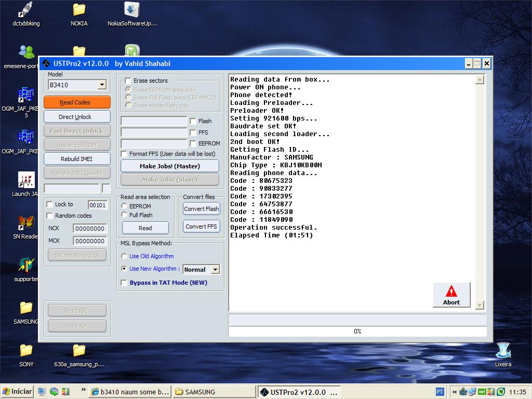
Task: Click the PT language indicator
Action: (x=440, y=392)
